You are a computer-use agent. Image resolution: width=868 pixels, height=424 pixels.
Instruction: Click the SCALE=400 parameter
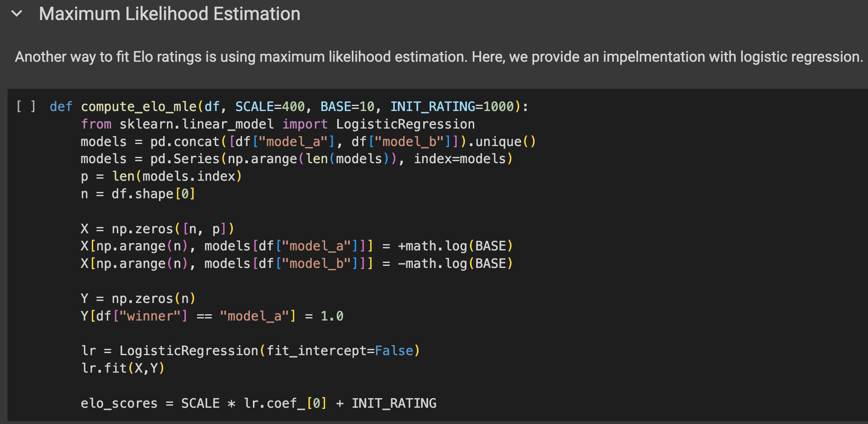click(270, 107)
